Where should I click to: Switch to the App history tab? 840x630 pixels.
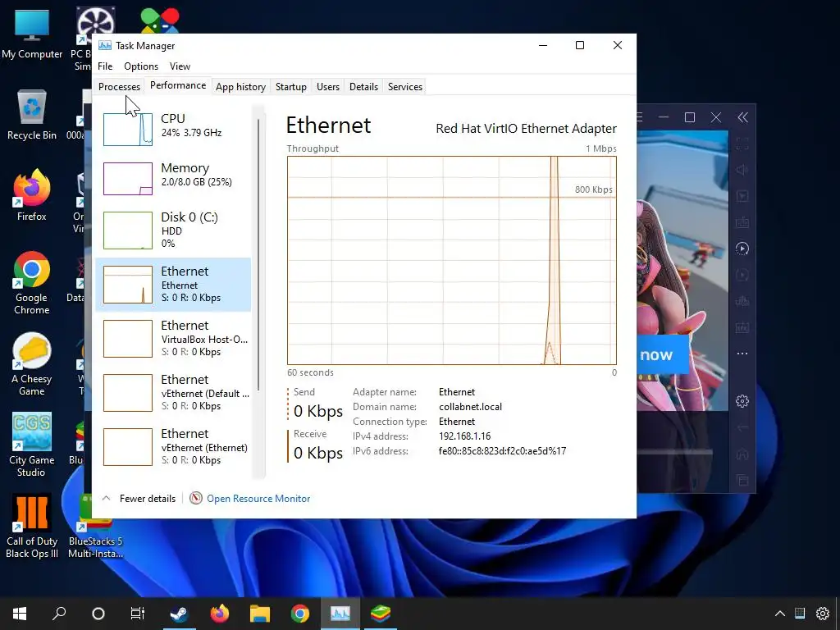pyautogui.click(x=240, y=87)
